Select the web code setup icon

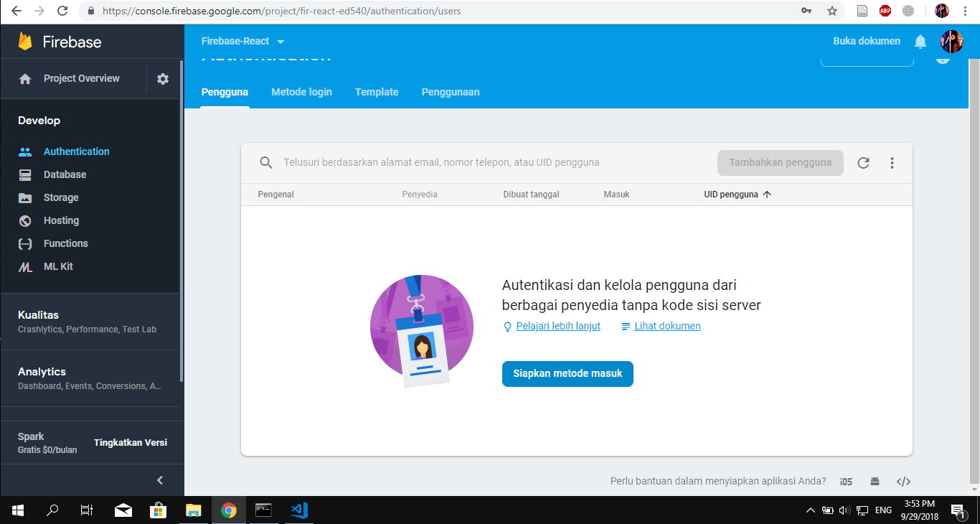click(x=904, y=482)
